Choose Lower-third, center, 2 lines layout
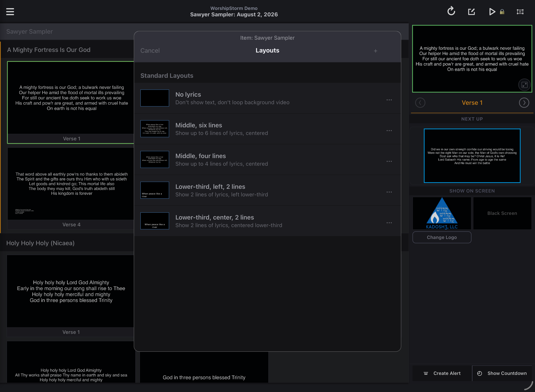This screenshot has width=535, height=392. coord(267,221)
